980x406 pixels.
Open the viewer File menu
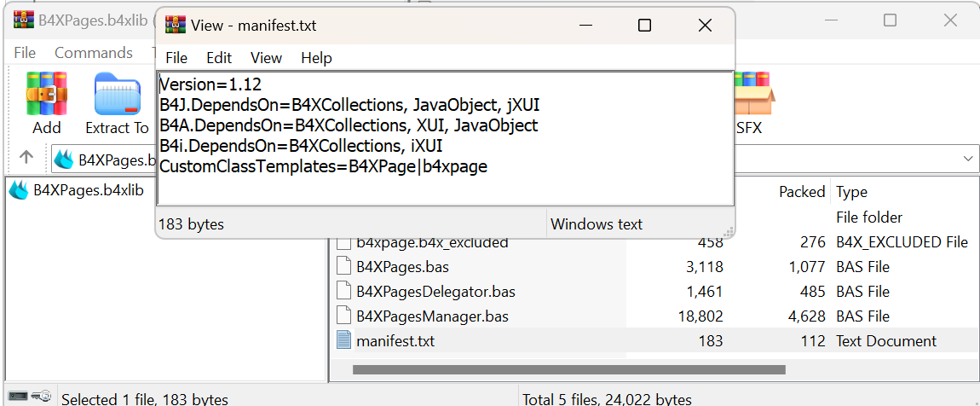click(x=176, y=58)
